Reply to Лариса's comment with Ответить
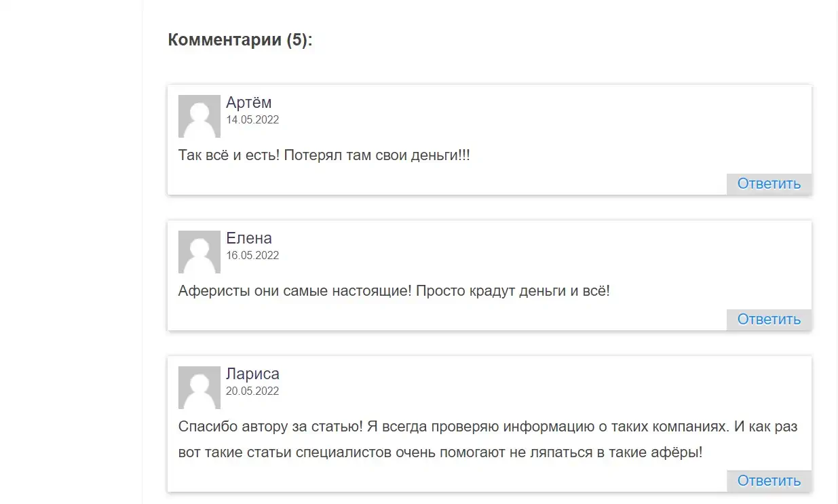838x504 pixels. [769, 481]
